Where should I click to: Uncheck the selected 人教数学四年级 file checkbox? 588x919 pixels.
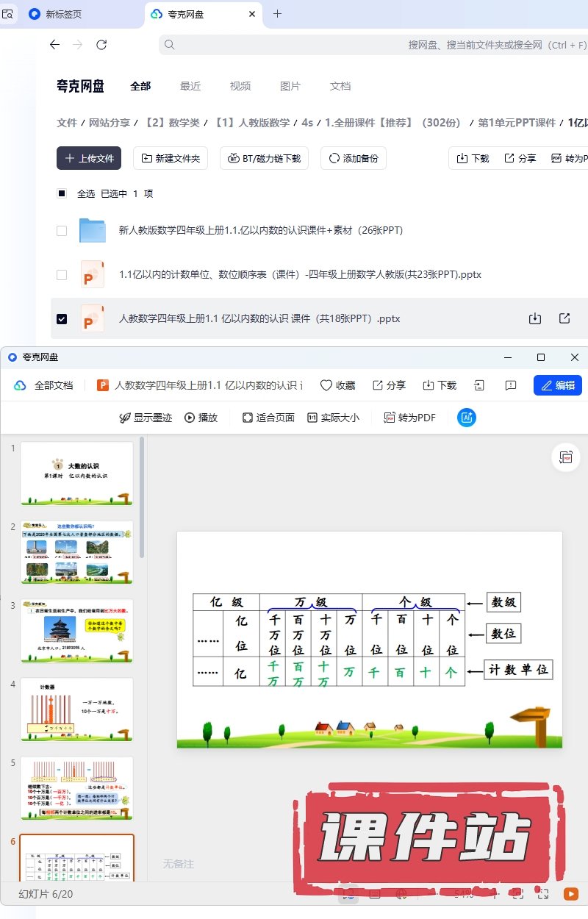coord(62,319)
